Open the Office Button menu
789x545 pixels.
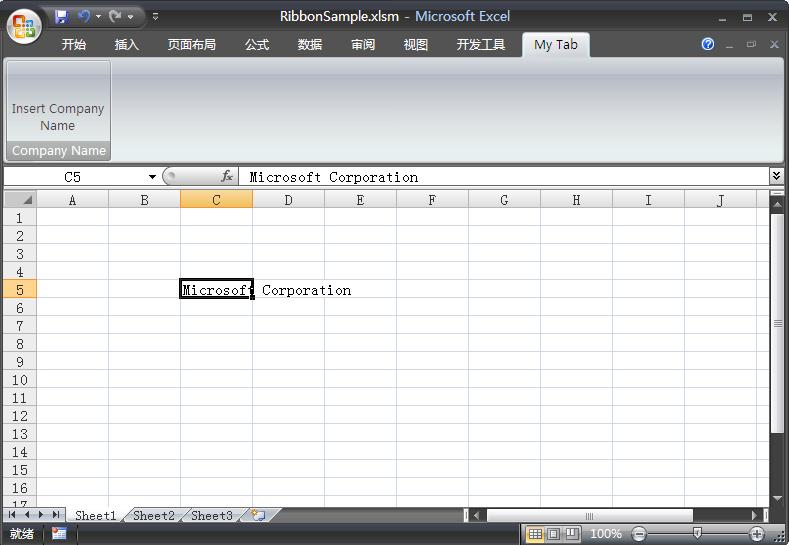pos(24,25)
